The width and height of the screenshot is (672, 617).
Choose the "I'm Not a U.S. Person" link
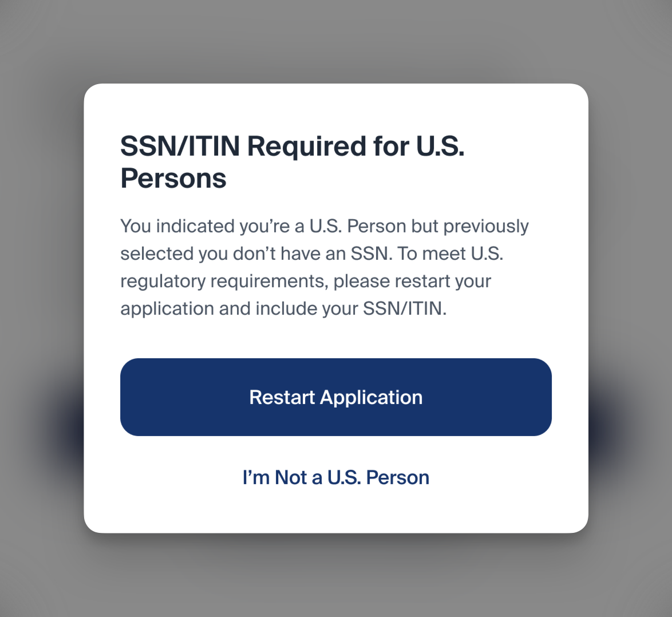[x=335, y=477]
